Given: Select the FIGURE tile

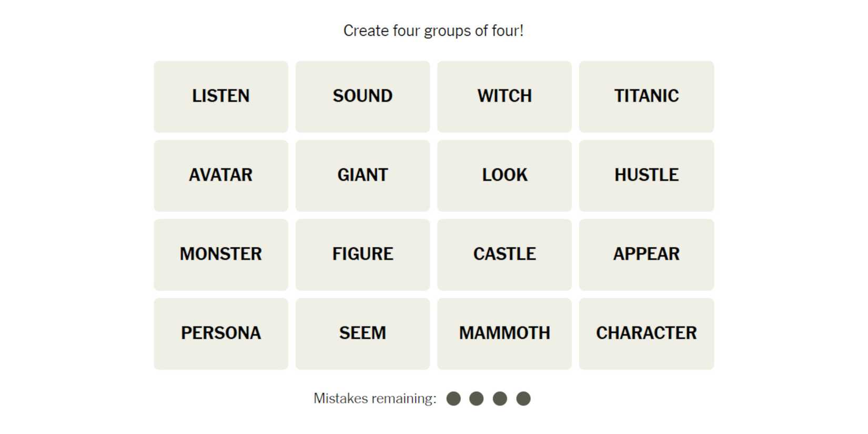Looking at the screenshot, I should coord(362,254).
